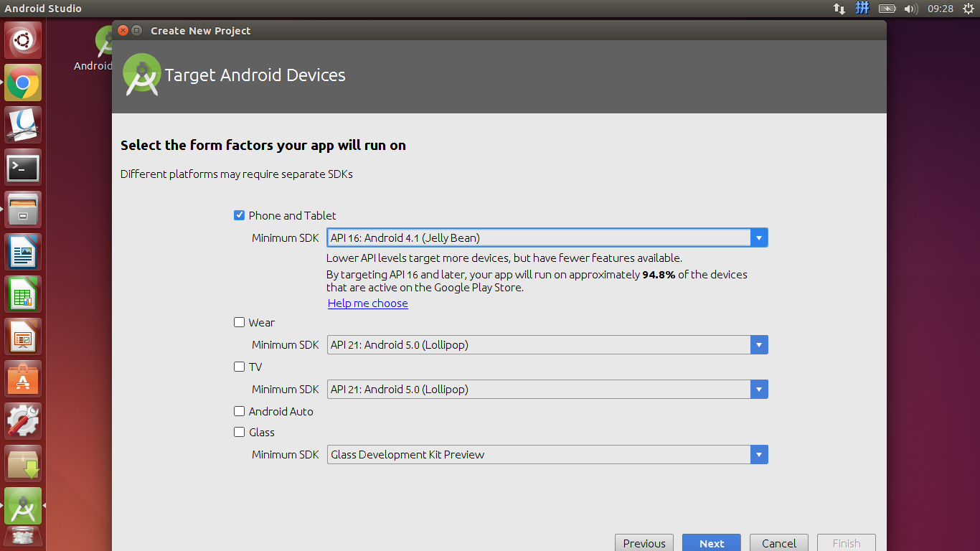Launch LibreOffice Writer from dock
The height and width of the screenshot is (551, 980).
point(23,253)
